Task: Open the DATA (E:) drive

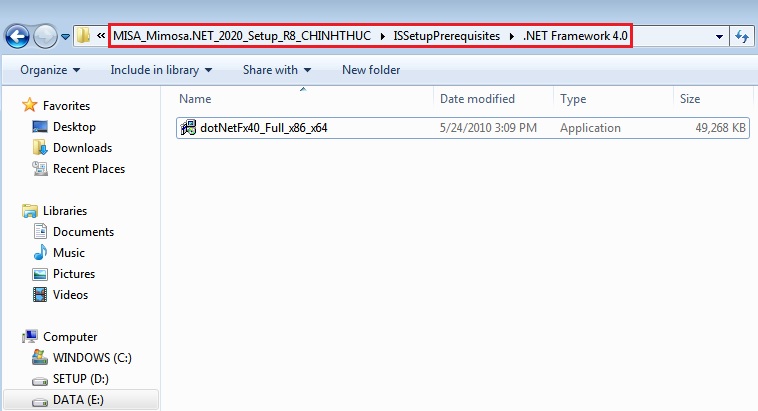Action: (78, 400)
